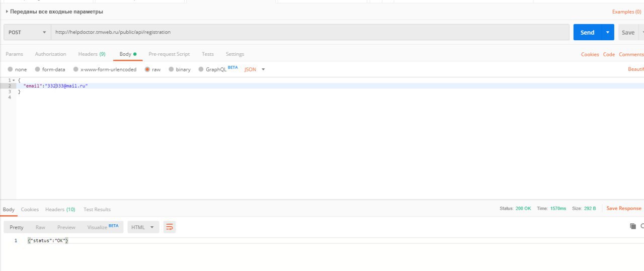Open the Examples (0) dropdown
The image size is (644, 271).
626,12
